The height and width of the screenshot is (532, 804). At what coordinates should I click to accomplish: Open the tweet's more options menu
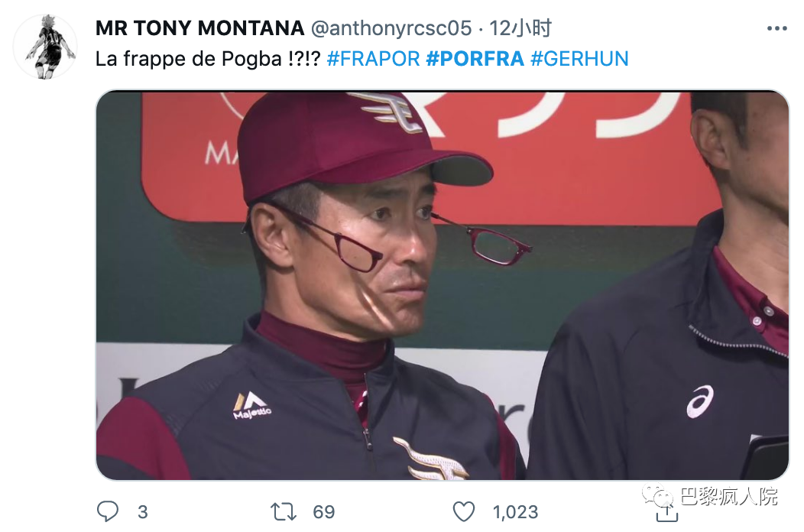pyautogui.click(x=776, y=29)
